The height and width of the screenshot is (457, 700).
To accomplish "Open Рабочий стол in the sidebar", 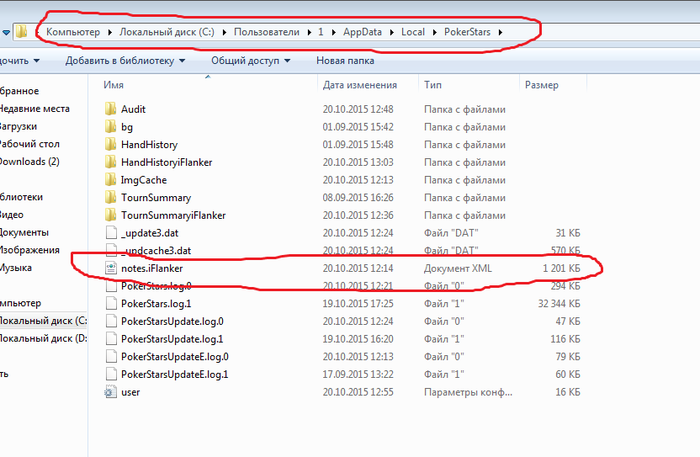I will pyautogui.click(x=29, y=144).
